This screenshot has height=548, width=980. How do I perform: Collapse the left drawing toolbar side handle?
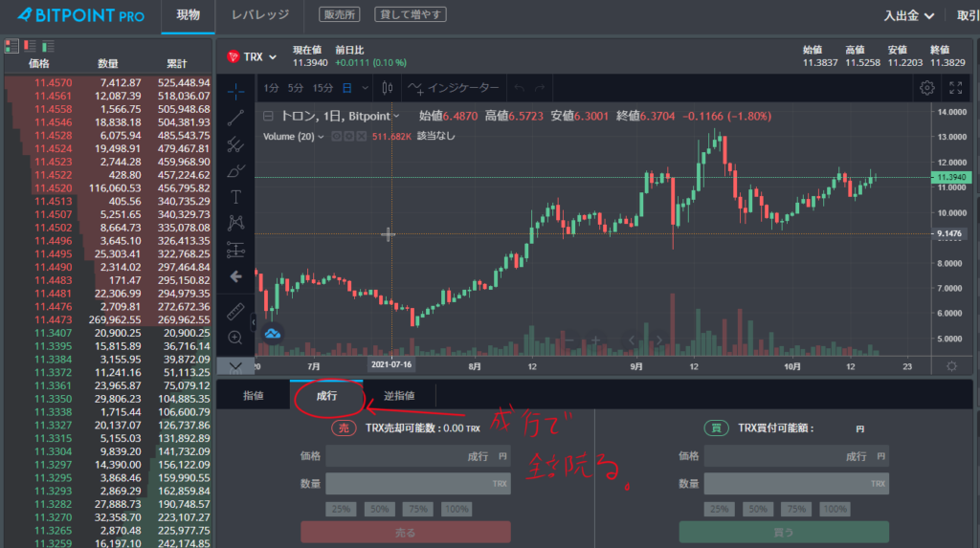(253, 321)
